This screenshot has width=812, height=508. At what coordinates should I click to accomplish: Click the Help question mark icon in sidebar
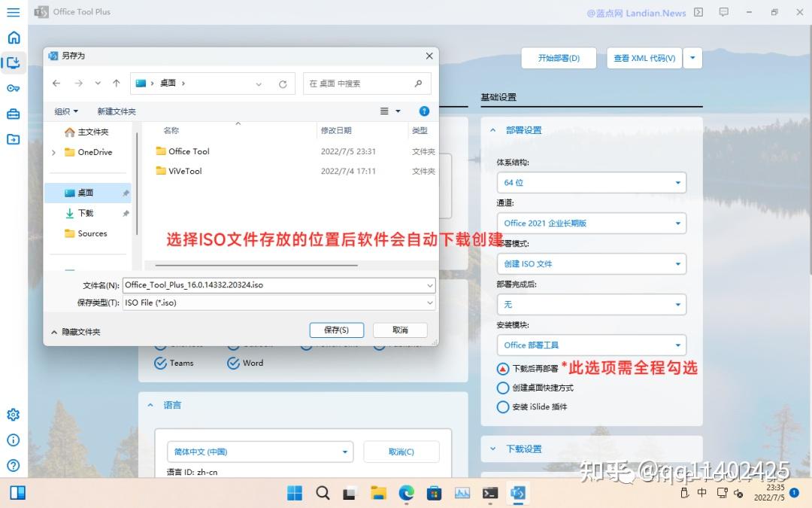13,463
